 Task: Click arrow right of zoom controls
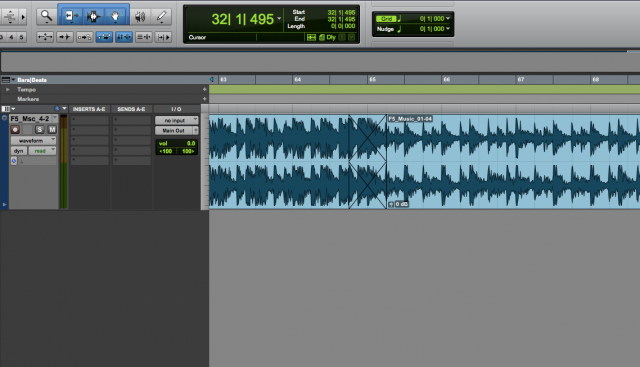click(23, 17)
